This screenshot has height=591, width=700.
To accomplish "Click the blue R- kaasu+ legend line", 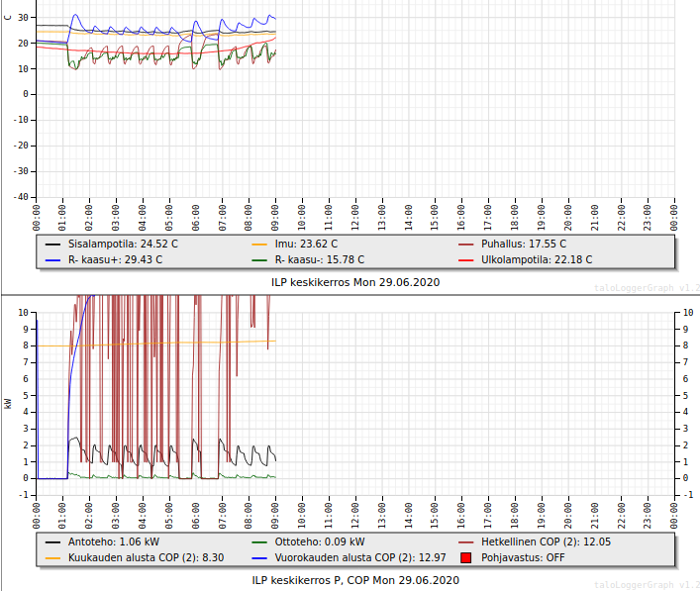I will point(52,259).
